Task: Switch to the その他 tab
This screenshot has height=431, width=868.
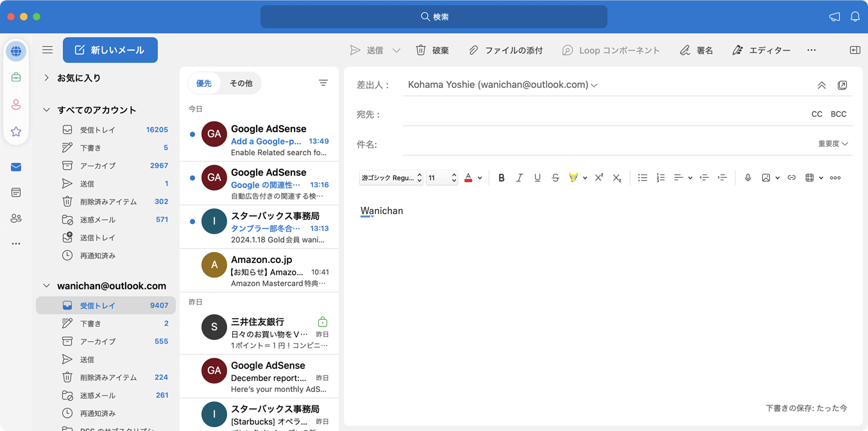Action: click(241, 83)
